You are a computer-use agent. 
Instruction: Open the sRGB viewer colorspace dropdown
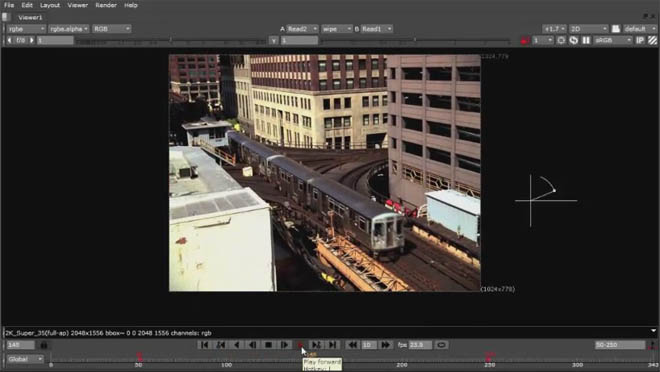click(x=613, y=40)
